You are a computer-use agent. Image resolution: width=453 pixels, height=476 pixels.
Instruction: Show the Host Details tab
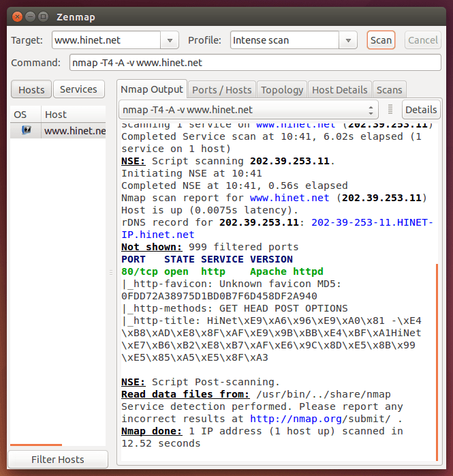point(339,89)
